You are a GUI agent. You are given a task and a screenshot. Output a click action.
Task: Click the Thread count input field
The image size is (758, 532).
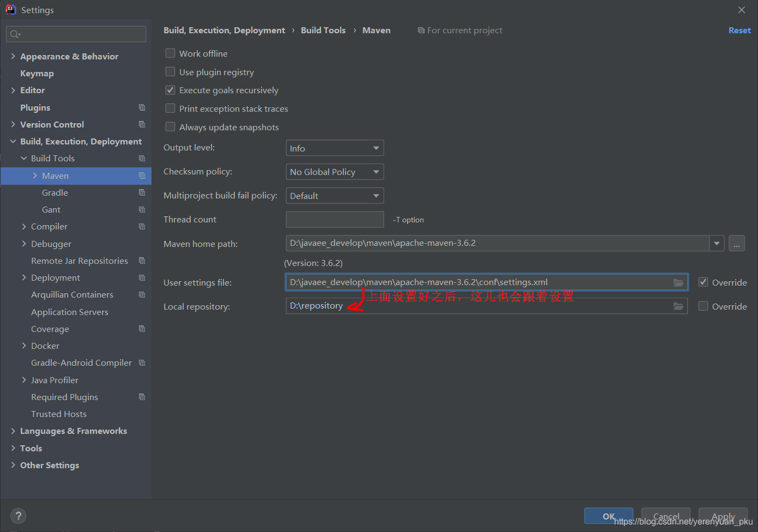click(335, 219)
